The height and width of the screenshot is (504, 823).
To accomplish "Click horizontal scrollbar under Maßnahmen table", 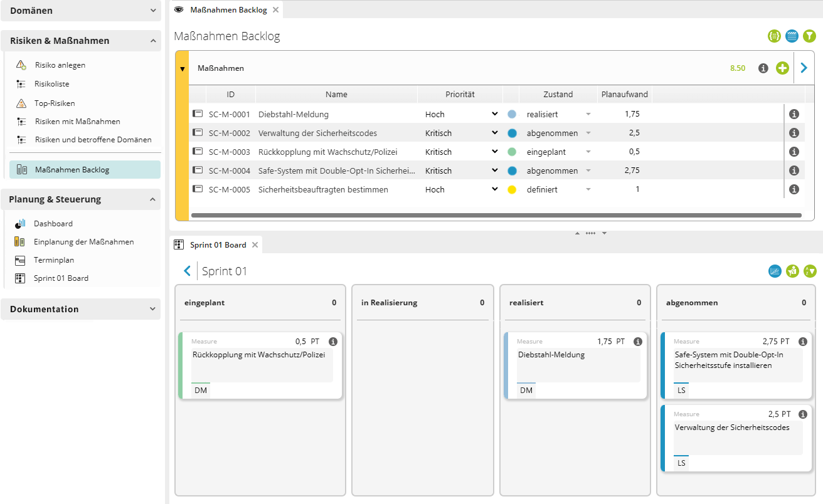I will point(496,215).
